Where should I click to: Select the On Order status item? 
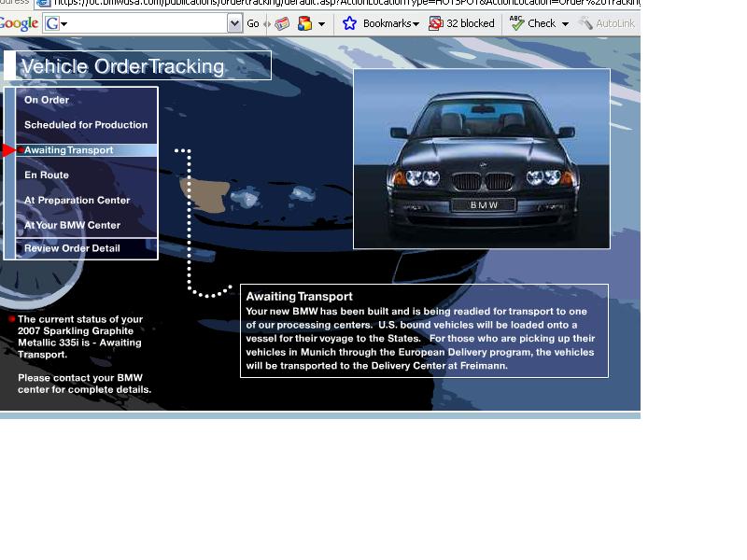[47, 100]
